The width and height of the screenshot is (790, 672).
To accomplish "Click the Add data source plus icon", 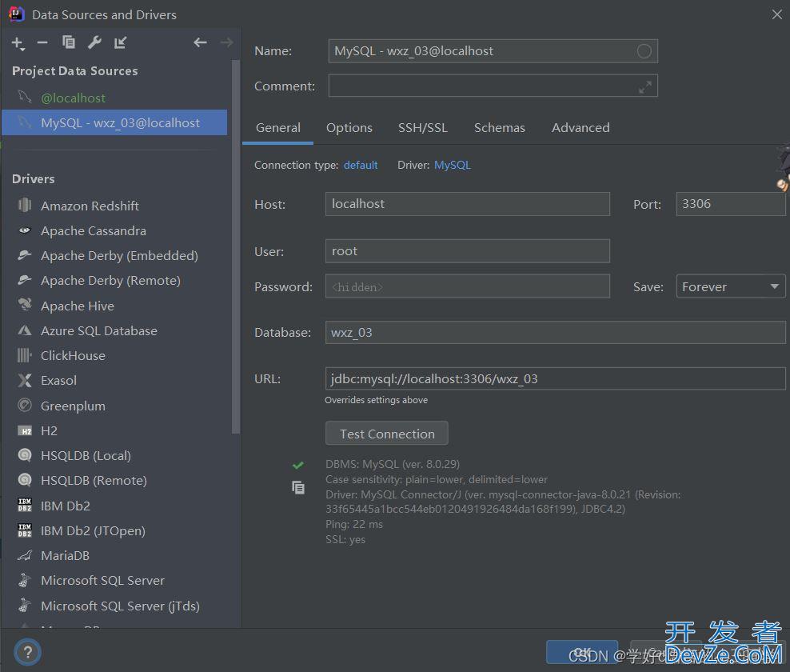I will tap(18, 43).
